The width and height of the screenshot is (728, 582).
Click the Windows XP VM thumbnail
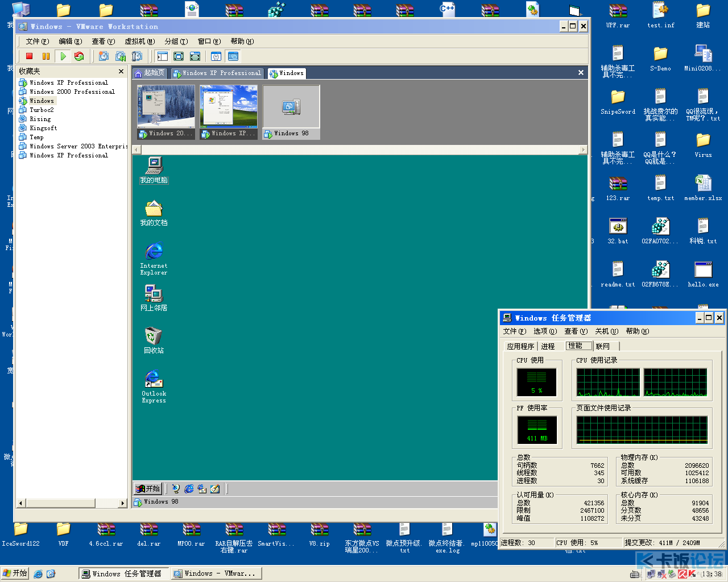(229, 112)
